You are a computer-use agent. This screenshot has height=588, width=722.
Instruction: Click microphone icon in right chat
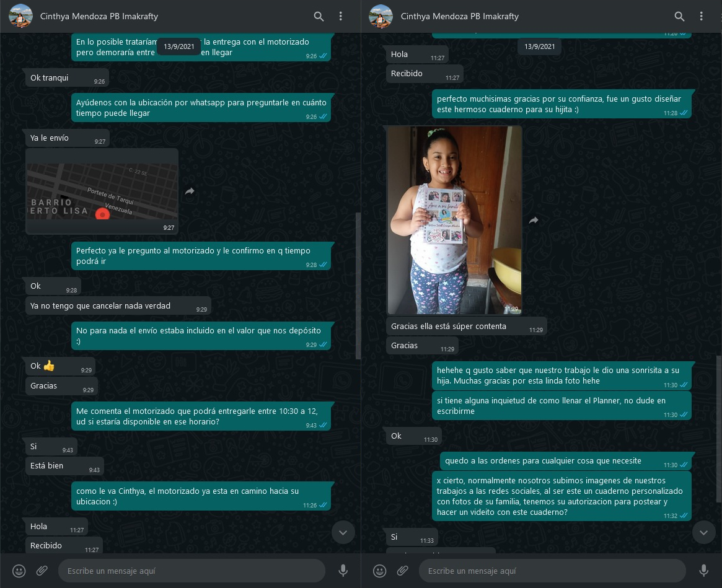tap(703, 571)
